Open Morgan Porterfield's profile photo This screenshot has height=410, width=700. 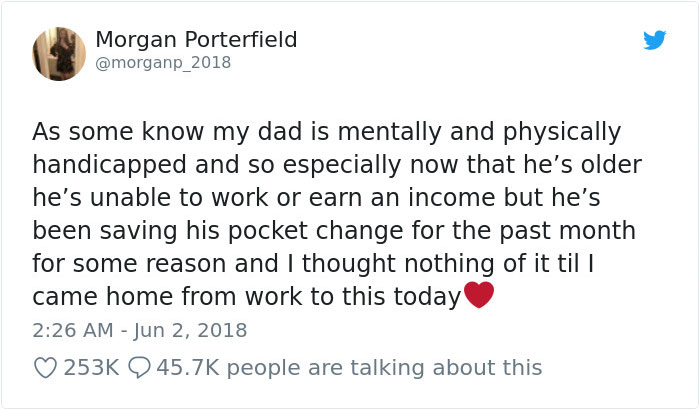click(59, 54)
